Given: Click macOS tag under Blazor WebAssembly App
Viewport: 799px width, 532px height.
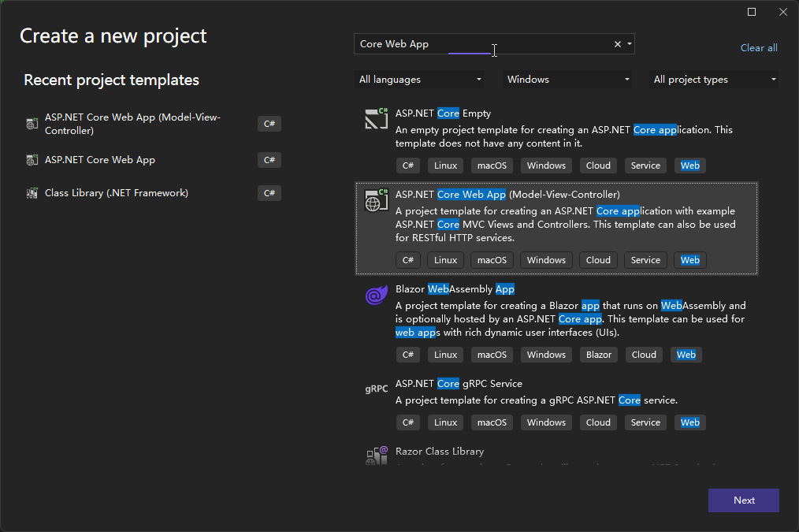Looking at the screenshot, I should 492,355.
